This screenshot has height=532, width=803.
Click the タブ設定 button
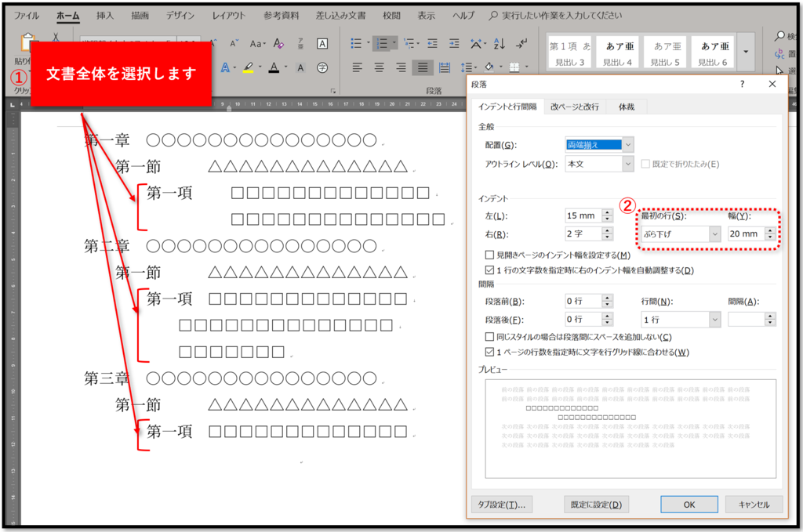tap(501, 505)
